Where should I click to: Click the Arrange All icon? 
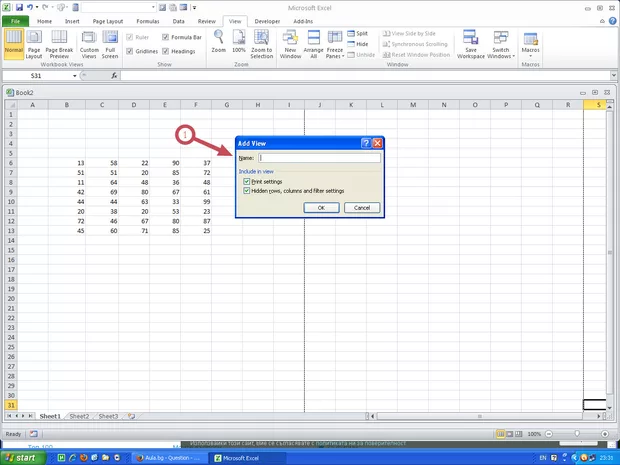(x=315, y=43)
